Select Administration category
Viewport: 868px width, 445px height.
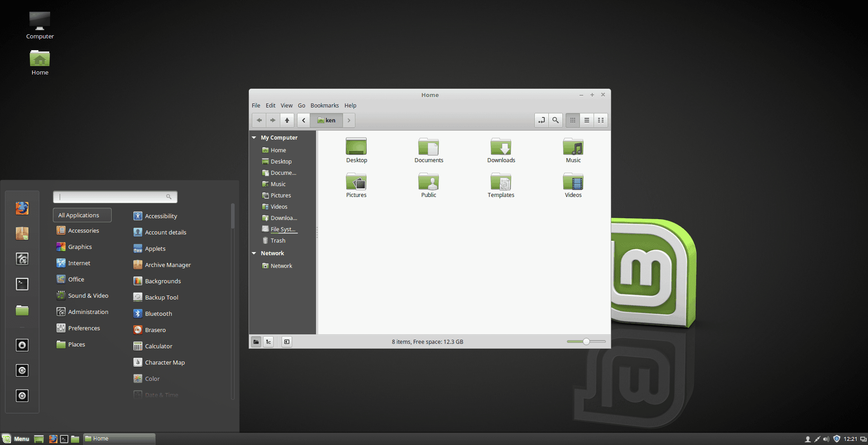coord(82,312)
